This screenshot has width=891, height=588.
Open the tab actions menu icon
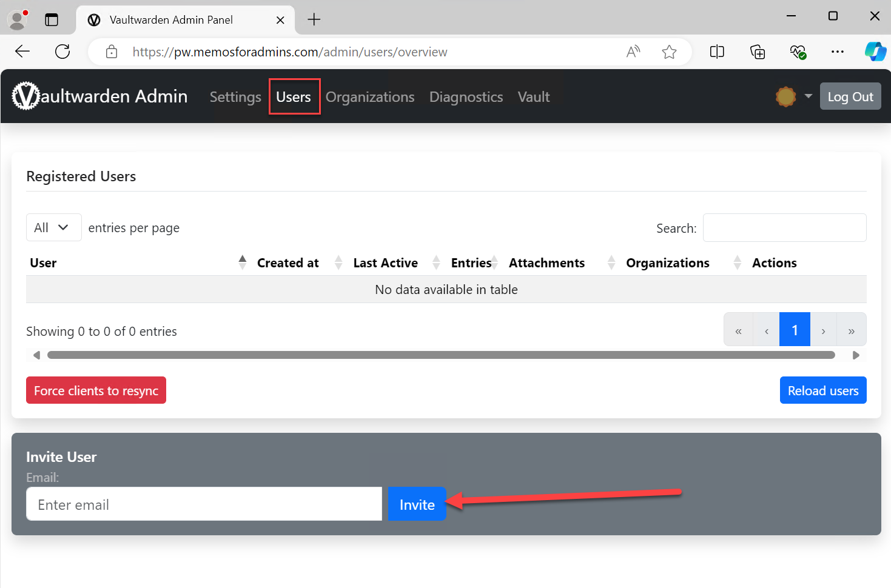click(x=52, y=19)
